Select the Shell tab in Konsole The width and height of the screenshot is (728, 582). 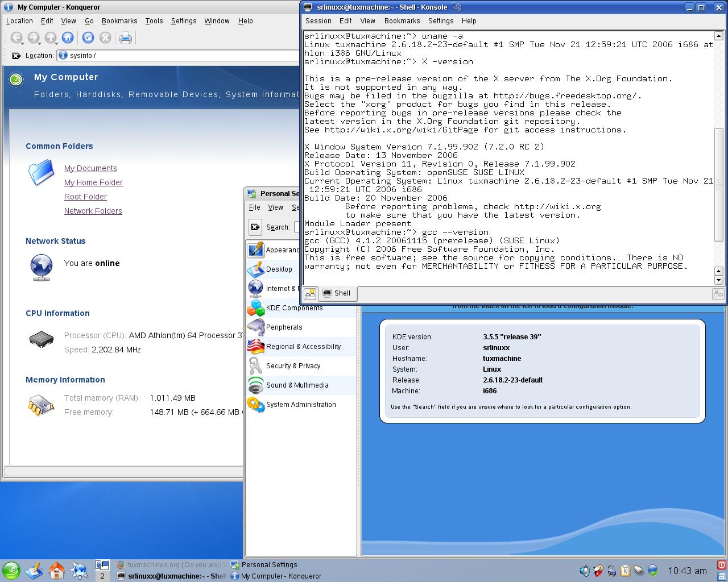[337, 293]
